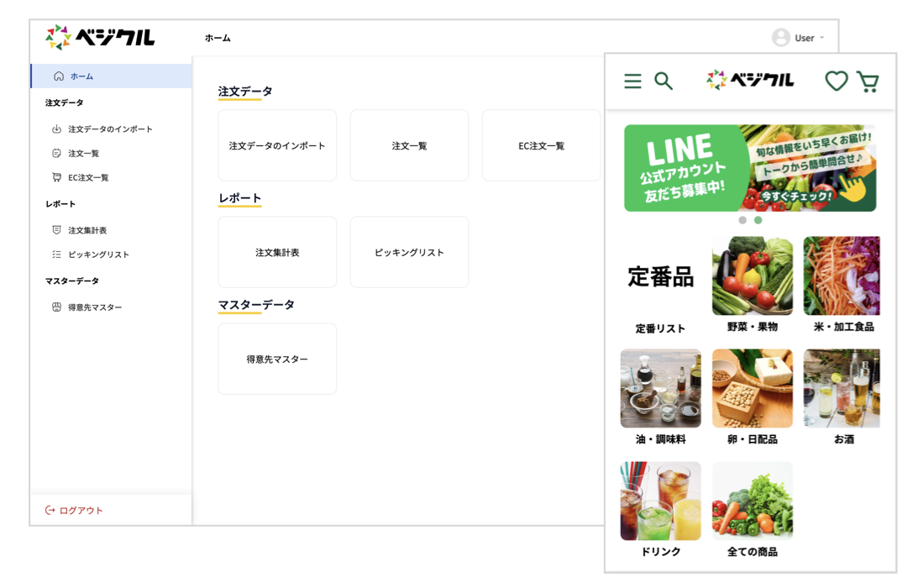The image size is (924, 588).
Task: Select the ホーム item in sidebar
Action: coord(81,76)
